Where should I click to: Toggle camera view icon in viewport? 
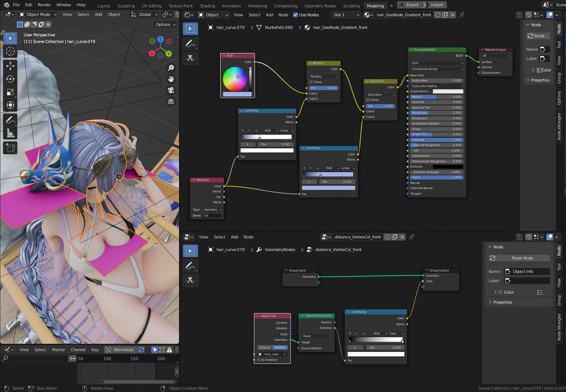[x=171, y=90]
